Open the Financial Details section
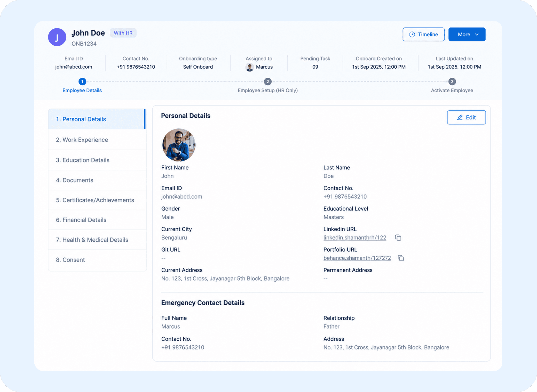Image resolution: width=537 pixels, height=392 pixels. point(97,220)
